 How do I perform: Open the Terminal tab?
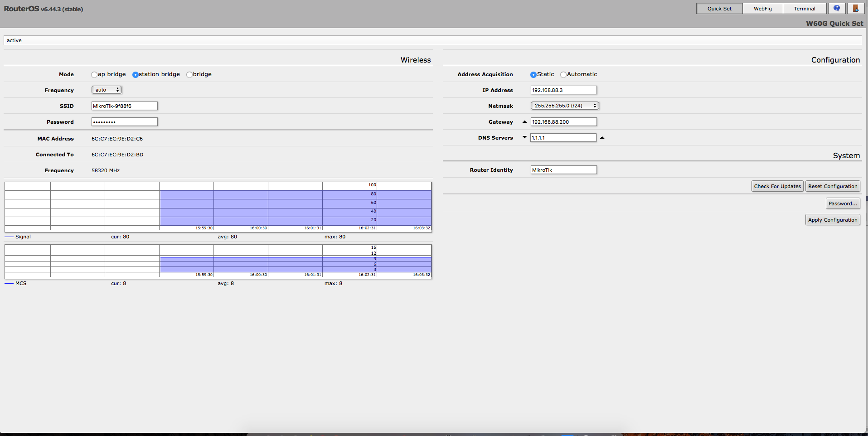pyautogui.click(x=805, y=9)
